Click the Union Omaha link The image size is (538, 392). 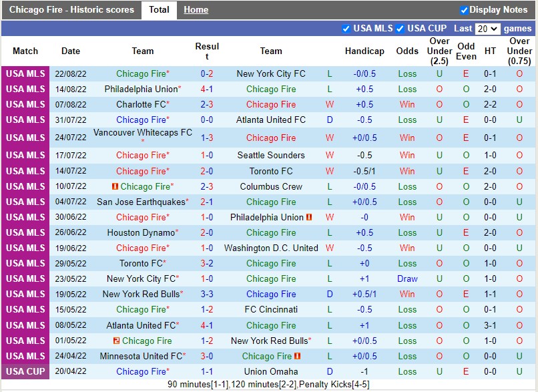click(x=271, y=371)
